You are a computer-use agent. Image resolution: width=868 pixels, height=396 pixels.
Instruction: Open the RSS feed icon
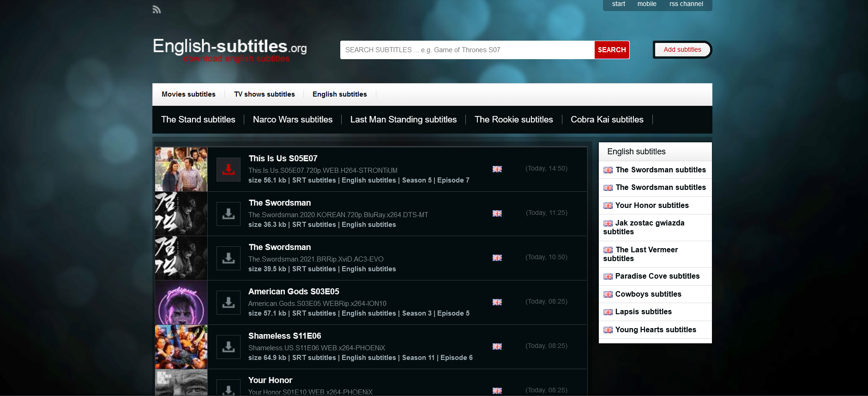[157, 9]
